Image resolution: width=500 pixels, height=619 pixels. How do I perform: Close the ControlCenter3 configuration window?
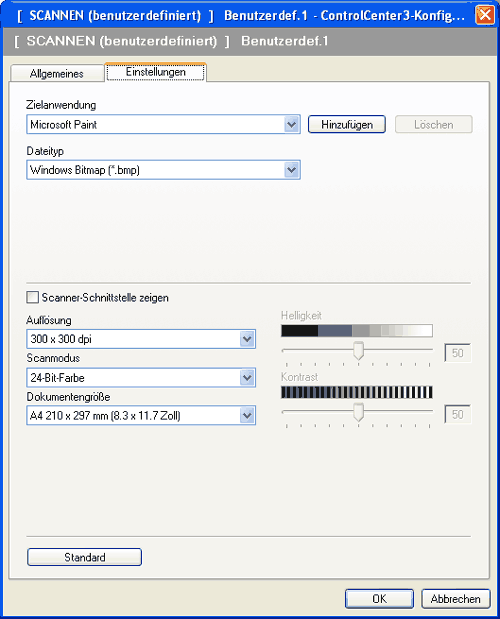click(485, 15)
